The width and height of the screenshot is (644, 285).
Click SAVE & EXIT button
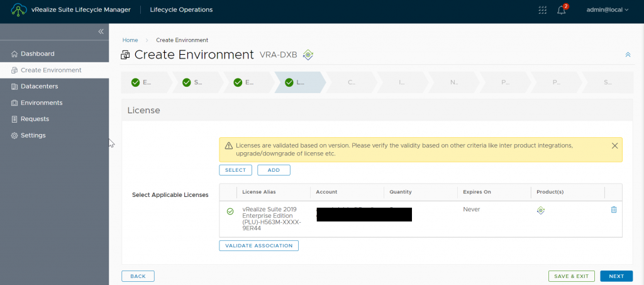571,276
